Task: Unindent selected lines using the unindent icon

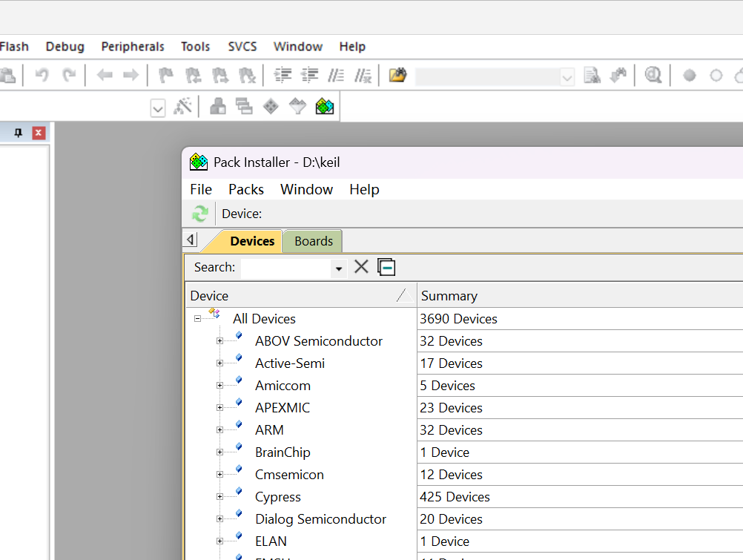Action: [x=310, y=75]
